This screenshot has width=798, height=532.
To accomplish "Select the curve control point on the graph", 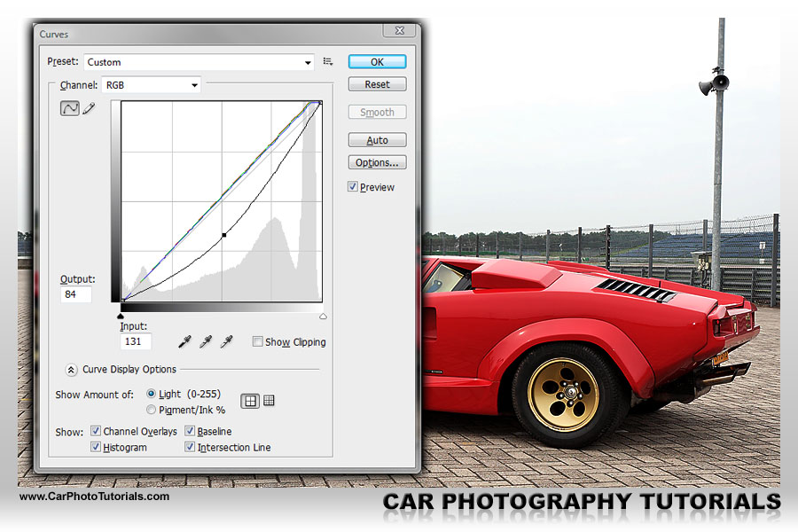I will click(x=224, y=235).
